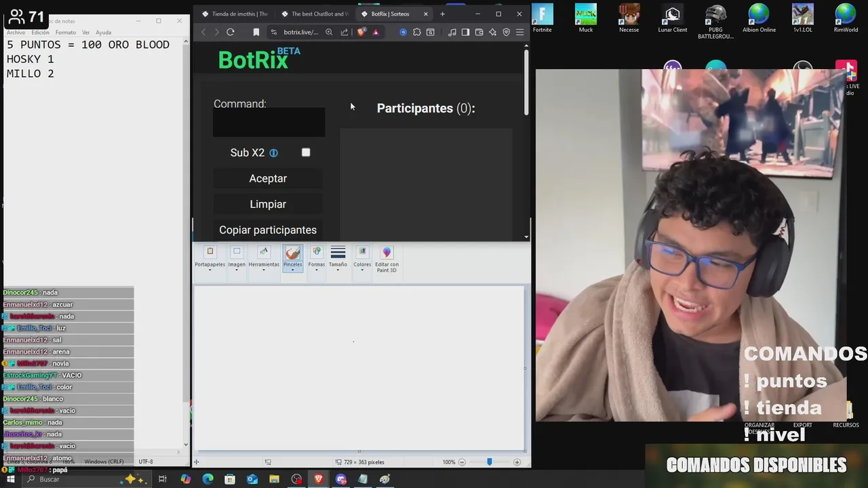Open Windows Start menu
868x488 pixels.
[10, 479]
